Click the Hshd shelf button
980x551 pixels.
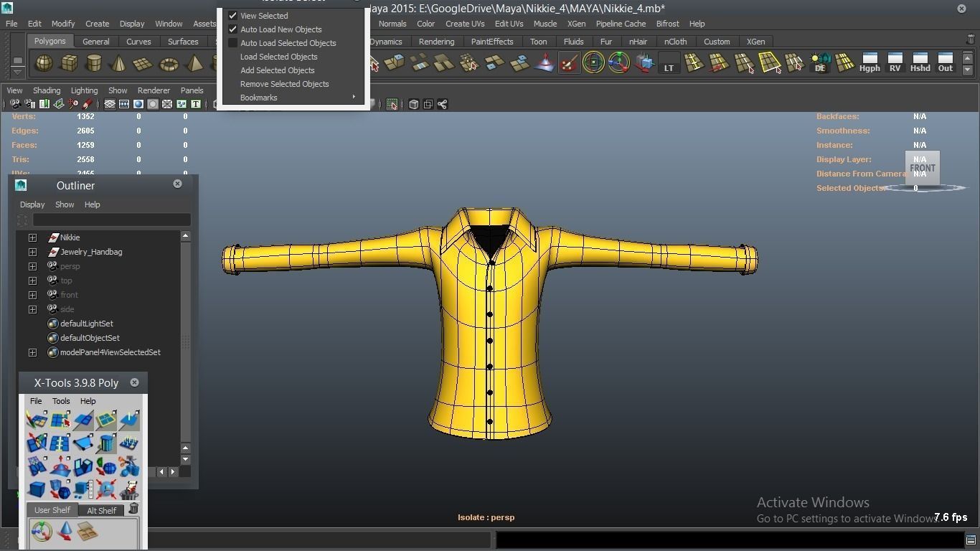coord(920,63)
